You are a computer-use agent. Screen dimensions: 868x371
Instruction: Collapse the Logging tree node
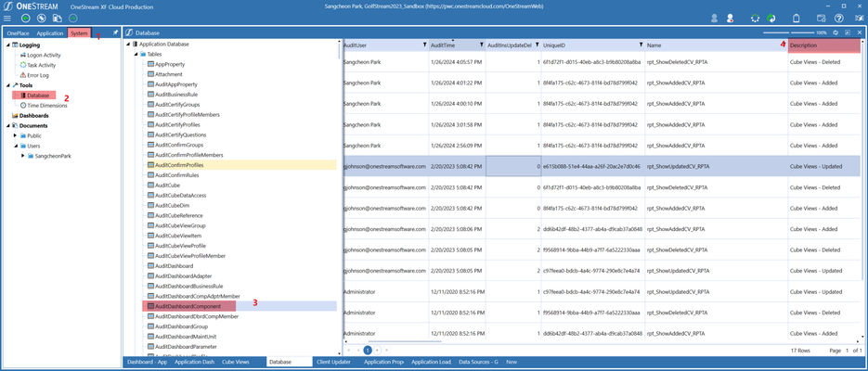tap(7, 45)
